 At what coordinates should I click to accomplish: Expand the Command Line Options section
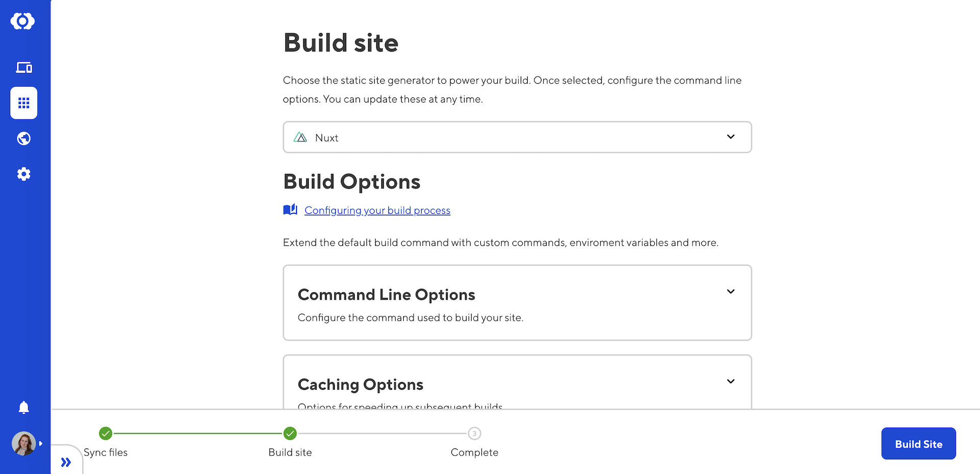pos(730,292)
